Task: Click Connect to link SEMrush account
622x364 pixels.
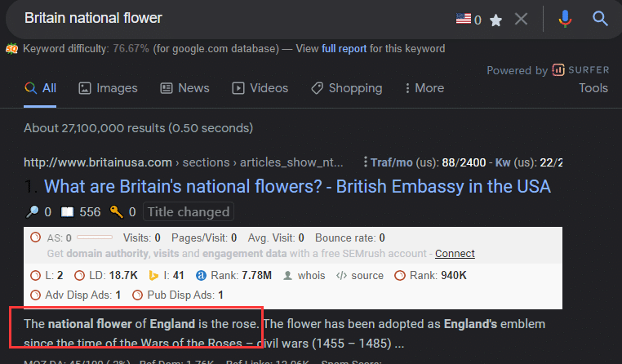Action: [455, 253]
